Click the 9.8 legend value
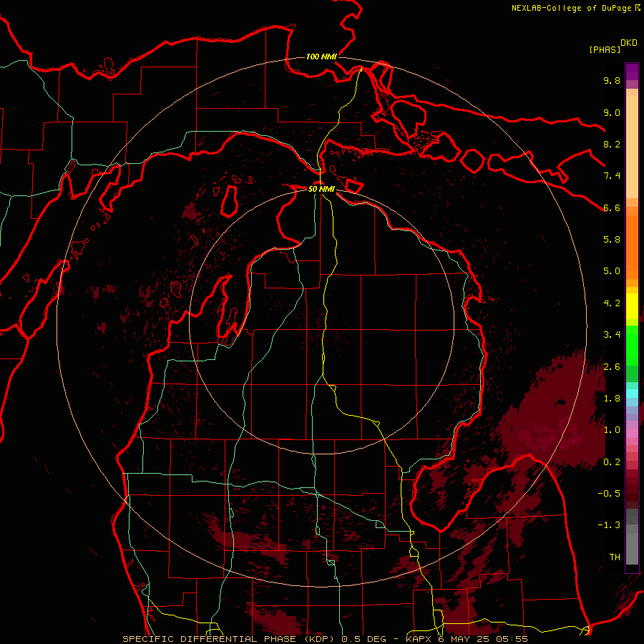This screenshot has width=644, height=644. coord(612,80)
